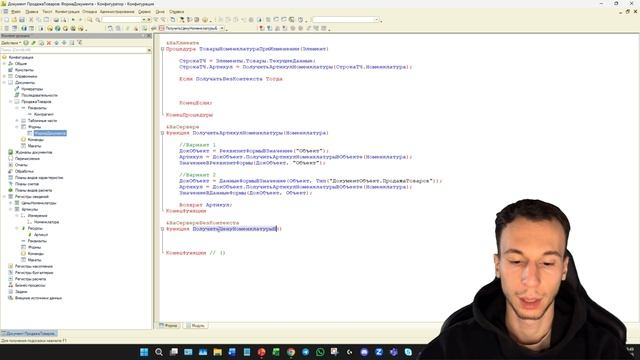640x360 pixels.
Task: Switch to the Модуль tab
Action: [196, 326]
